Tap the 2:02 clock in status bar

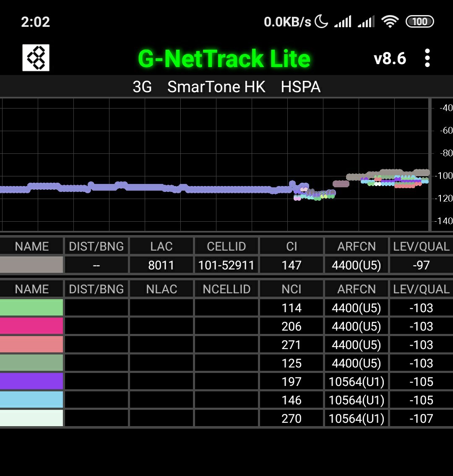click(x=35, y=22)
